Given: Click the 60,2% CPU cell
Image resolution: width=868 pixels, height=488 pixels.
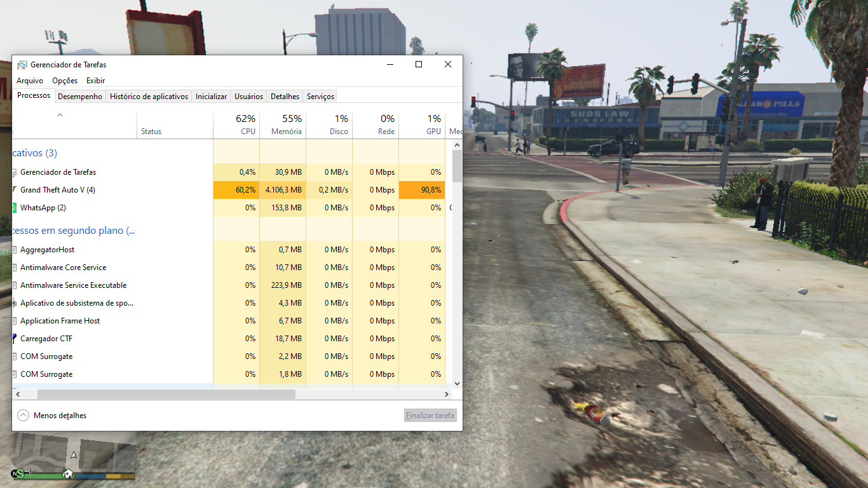Looking at the screenshot, I should (236, 190).
